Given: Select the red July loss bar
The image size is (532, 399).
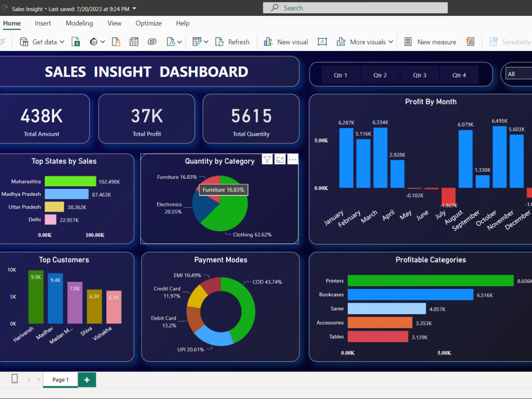Looking at the screenshot, I should pos(448,196).
